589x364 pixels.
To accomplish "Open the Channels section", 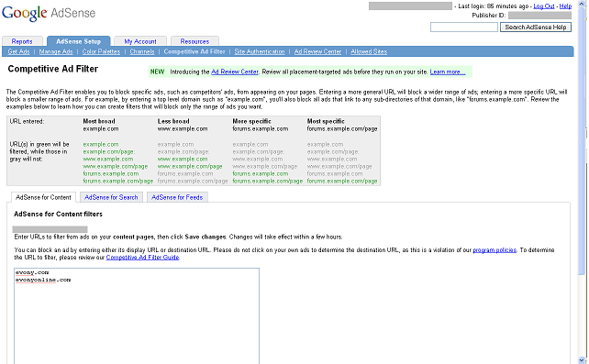I will coord(142,51).
